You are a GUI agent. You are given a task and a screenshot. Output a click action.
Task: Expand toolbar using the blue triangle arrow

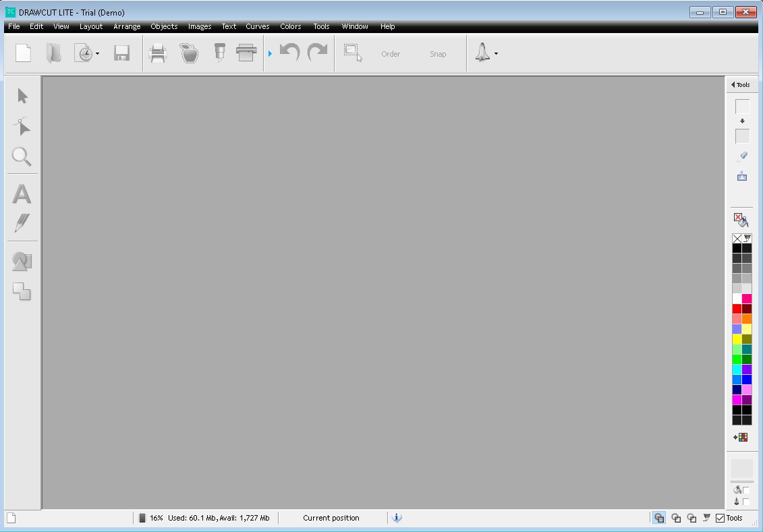tap(270, 53)
